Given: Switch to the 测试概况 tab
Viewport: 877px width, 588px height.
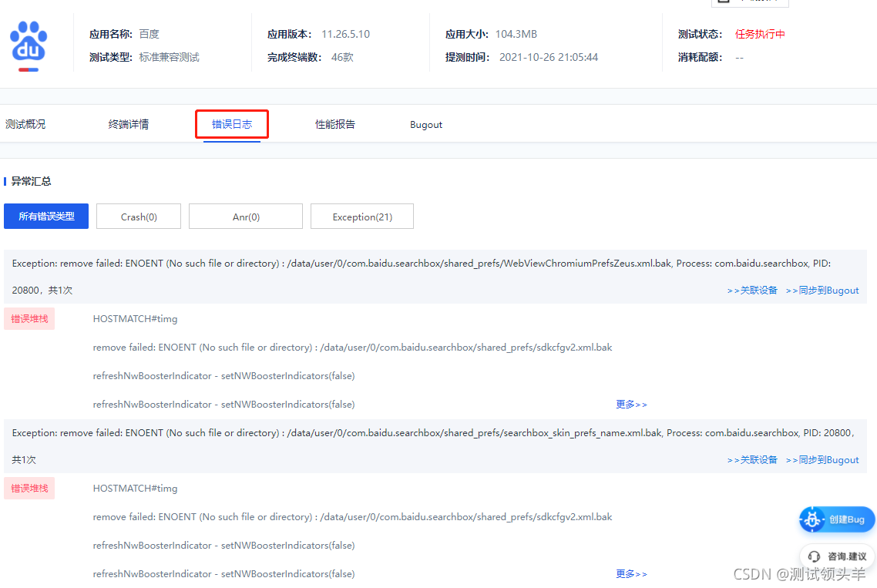Looking at the screenshot, I should 25,124.
